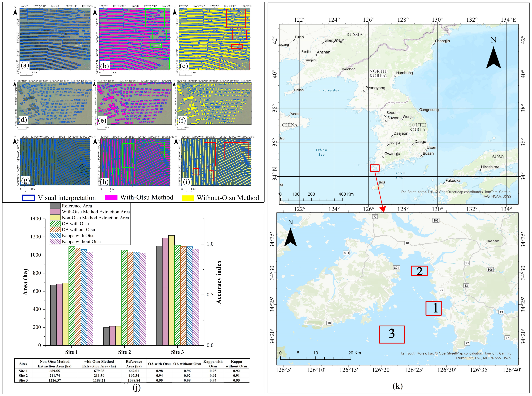The image size is (532, 396).
Task: Click the route 803 road shield
Action: click(x=346, y=253)
